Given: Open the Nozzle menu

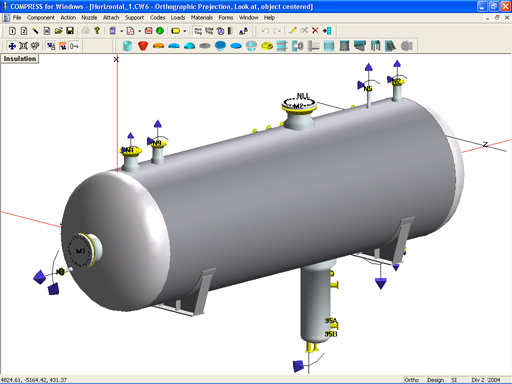Looking at the screenshot, I should [x=89, y=18].
